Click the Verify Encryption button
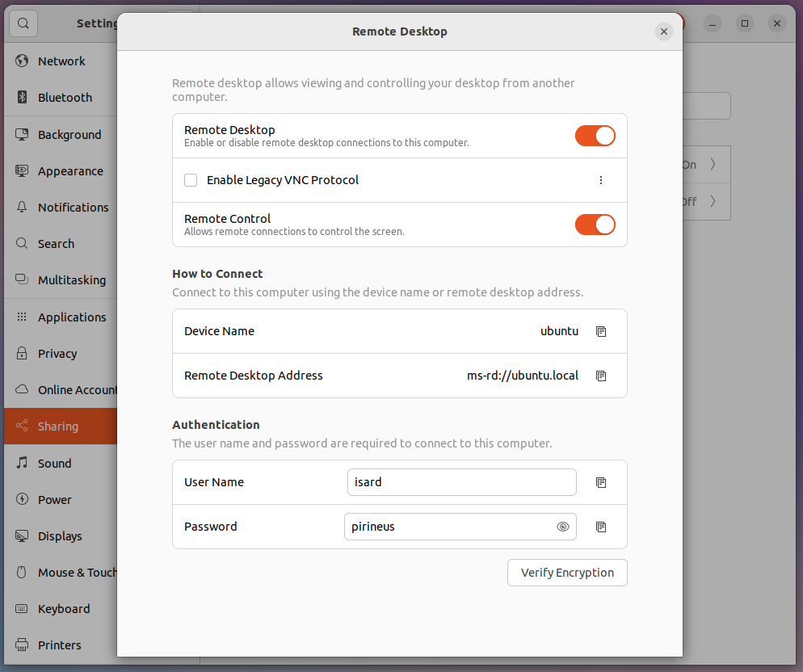The height and width of the screenshot is (672, 803). [567, 573]
